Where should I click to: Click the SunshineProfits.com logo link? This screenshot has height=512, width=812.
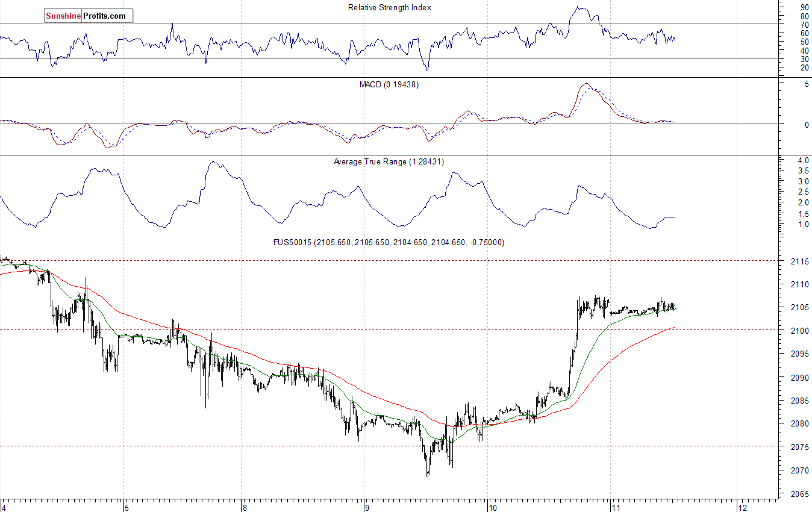click(x=89, y=16)
